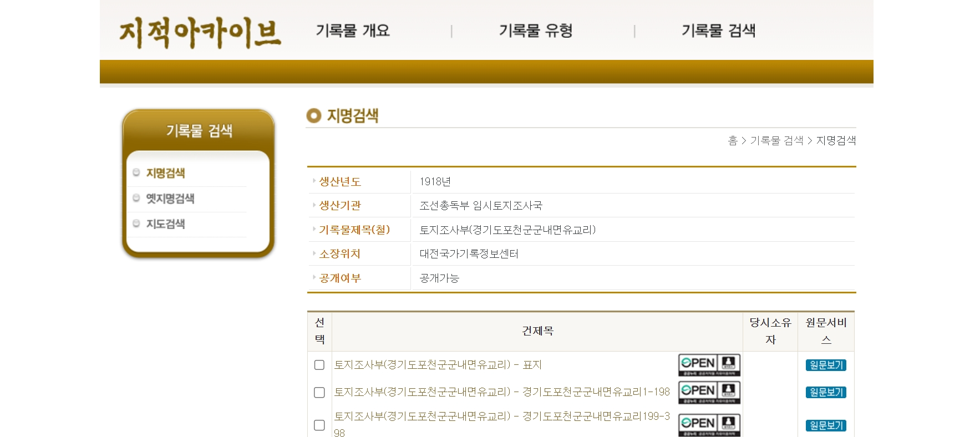This screenshot has height=437, width=980.
Task: Click the 지명검색 page heading
Action: [x=353, y=116]
